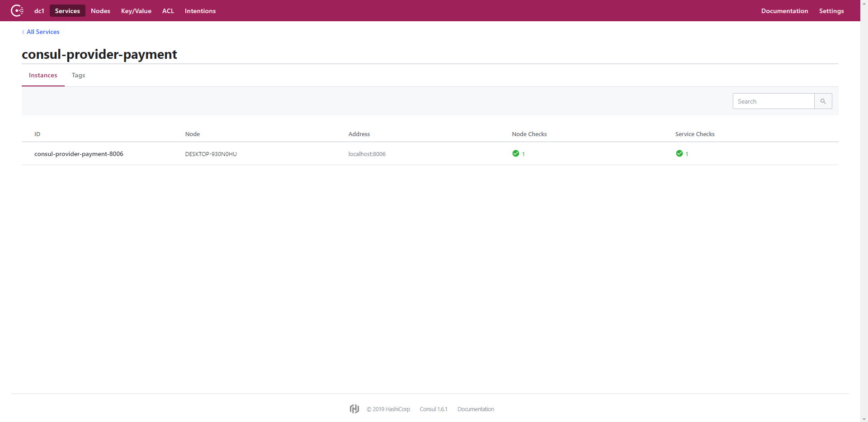Click the search magnifier button
Viewport: 868px width, 422px height.
coord(823,101)
